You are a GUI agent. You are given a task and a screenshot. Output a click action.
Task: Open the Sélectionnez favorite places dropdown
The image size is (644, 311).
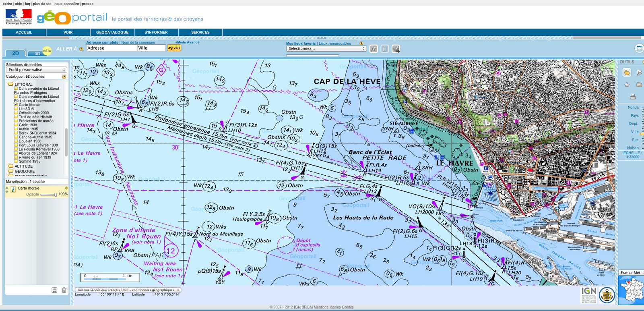[x=326, y=48]
